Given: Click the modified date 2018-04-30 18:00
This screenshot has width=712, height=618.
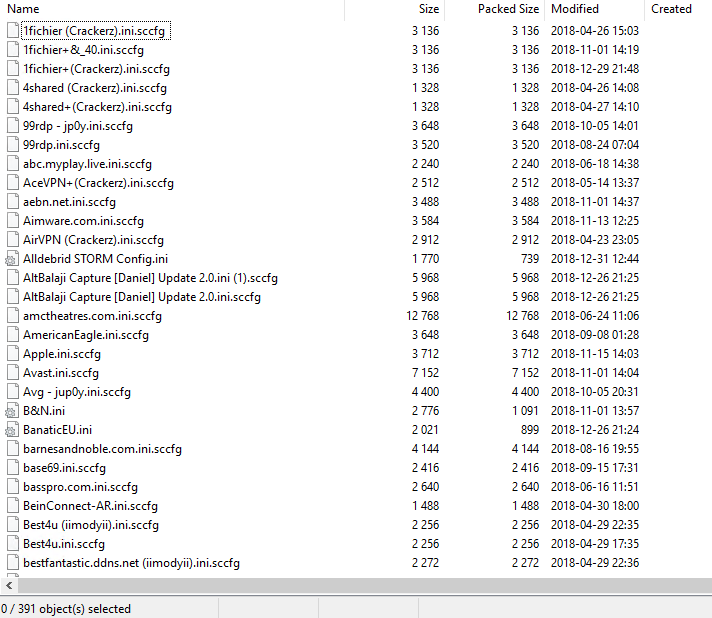Looking at the screenshot, I should click(595, 505).
